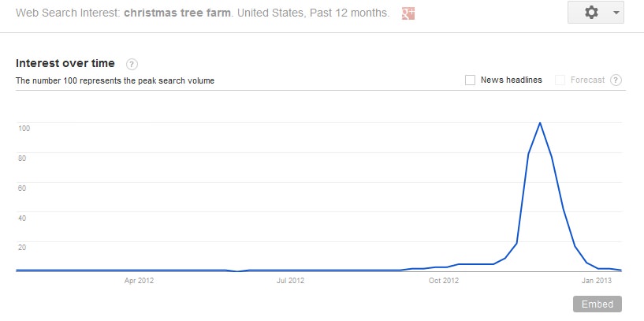644x321 pixels.
Task: Click the Jul 2012 axis label
Action: (x=290, y=281)
